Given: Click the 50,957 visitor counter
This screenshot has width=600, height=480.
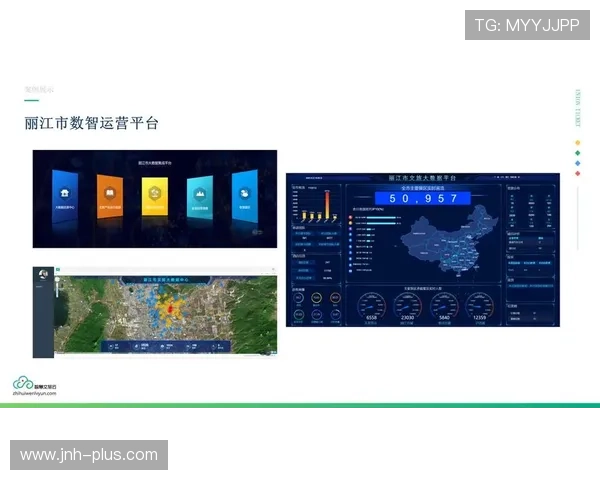Looking at the screenshot, I should coord(422,198).
